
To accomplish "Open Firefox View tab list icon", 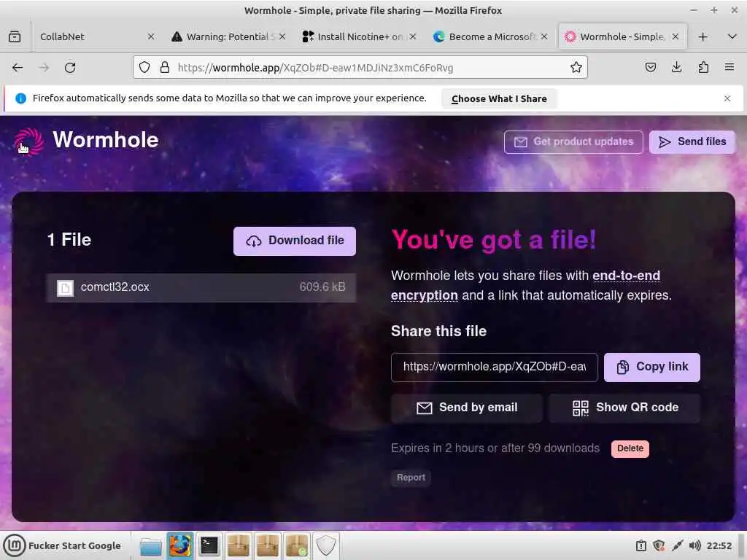I will coord(15,36).
